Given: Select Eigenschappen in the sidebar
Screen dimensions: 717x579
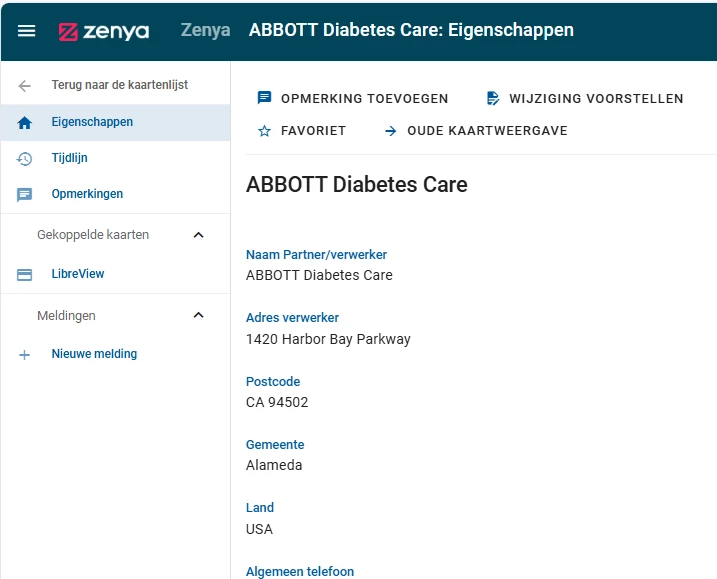Looking at the screenshot, I should pyautogui.click(x=92, y=122).
